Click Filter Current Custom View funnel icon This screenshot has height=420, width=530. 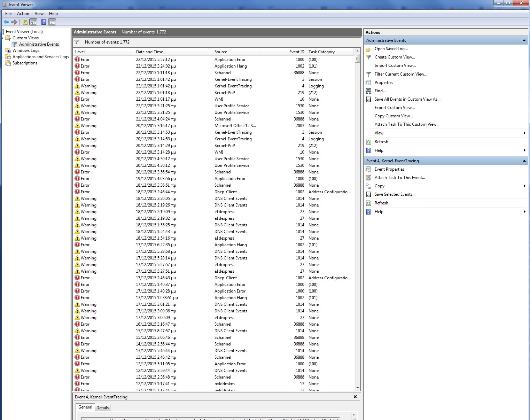[x=368, y=74]
